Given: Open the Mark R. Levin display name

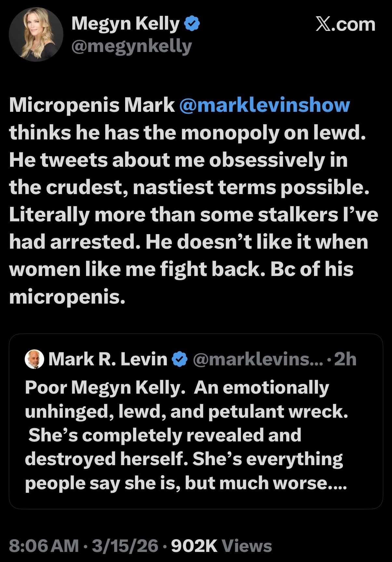Looking at the screenshot, I should 108,359.
